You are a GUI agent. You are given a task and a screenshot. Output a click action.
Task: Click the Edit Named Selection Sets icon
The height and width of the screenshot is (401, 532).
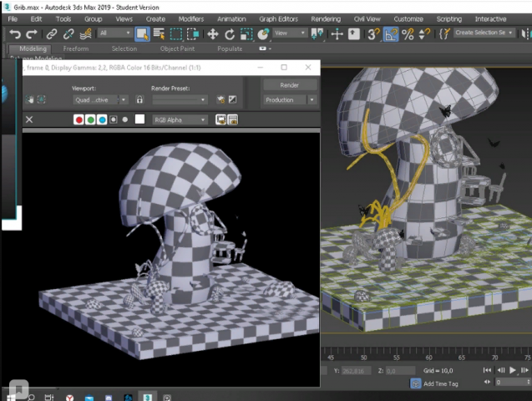[x=444, y=34]
